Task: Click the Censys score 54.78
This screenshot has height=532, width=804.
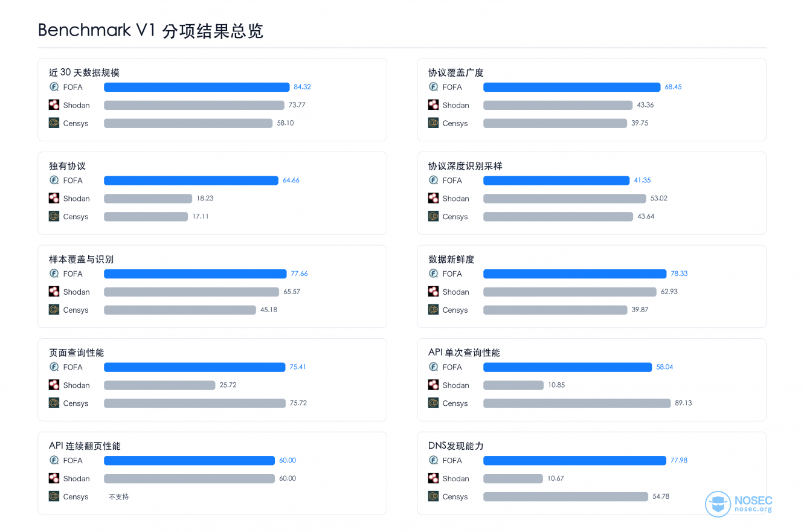Action: coord(661,496)
